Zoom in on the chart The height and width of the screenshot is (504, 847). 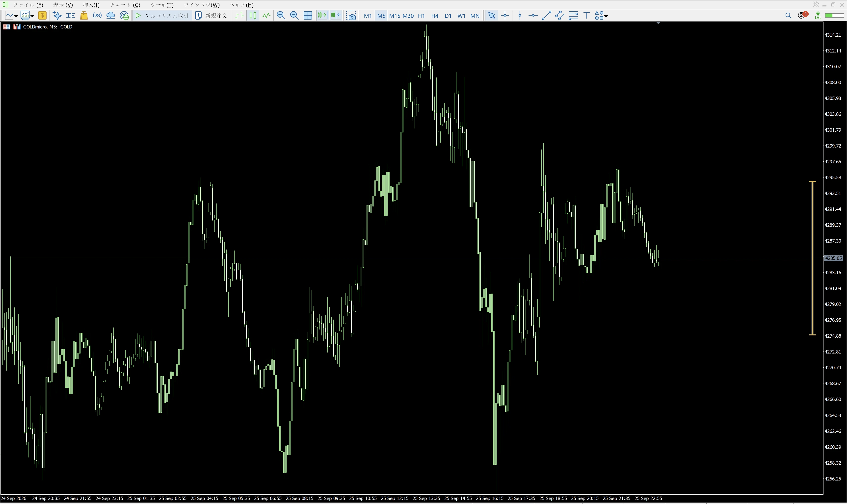click(x=281, y=16)
